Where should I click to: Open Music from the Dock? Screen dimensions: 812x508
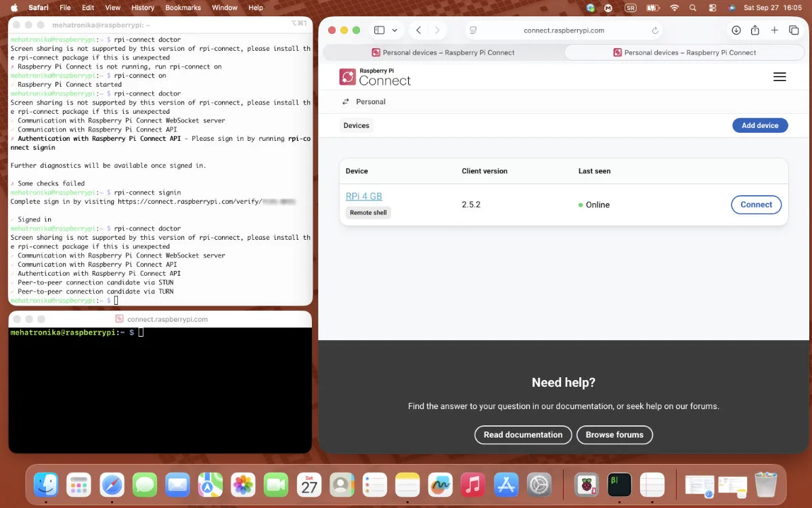click(473, 485)
